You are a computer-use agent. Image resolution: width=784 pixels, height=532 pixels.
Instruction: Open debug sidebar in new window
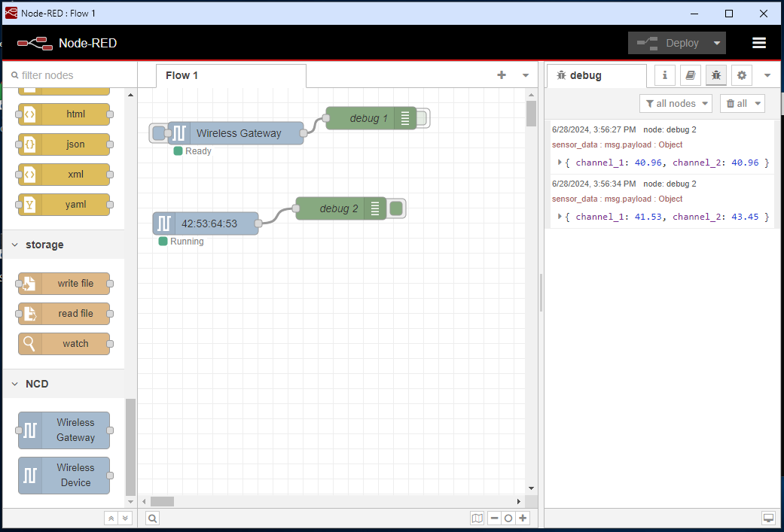coord(768,518)
